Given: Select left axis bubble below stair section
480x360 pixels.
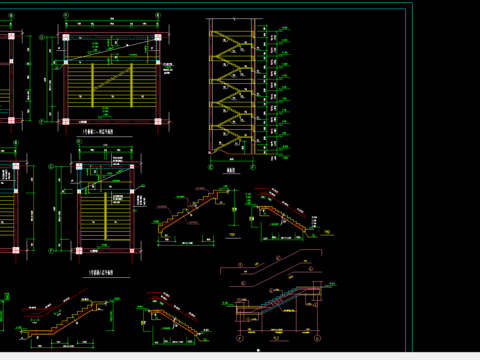Looking at the screenshot, I should (211, 167).
